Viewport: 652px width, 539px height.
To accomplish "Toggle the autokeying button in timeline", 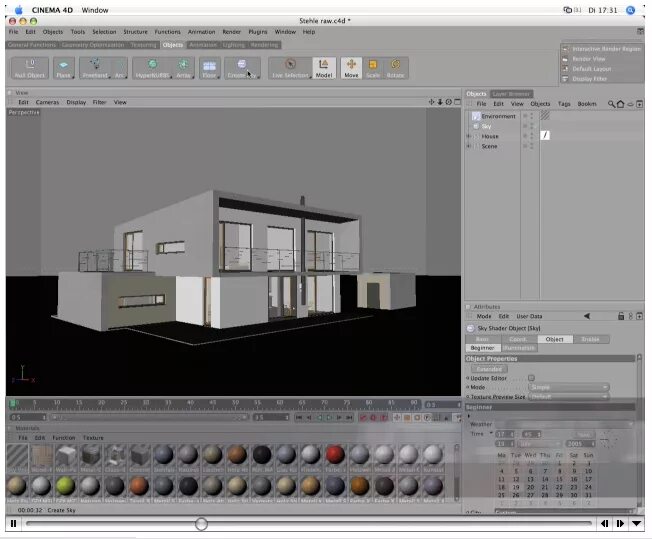I will 373,418.
